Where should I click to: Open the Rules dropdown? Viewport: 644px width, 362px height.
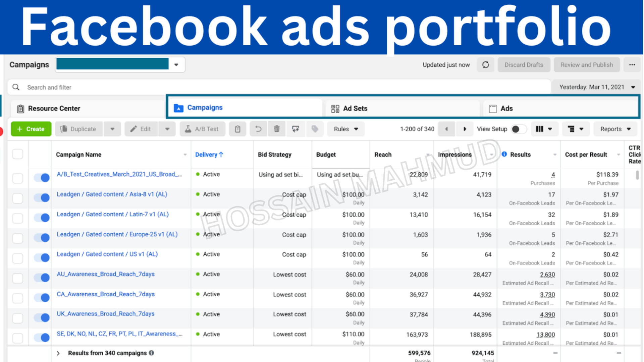pos(346,129)
